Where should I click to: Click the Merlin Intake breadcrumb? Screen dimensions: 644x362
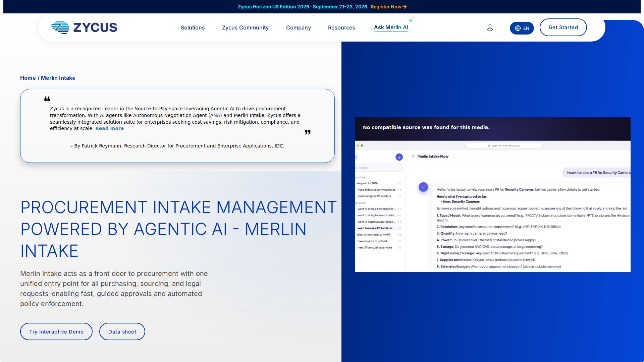tap(58, 78)
